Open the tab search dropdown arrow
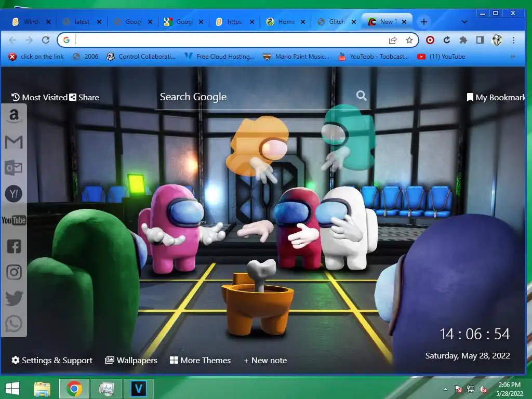Viewport: 532px width, 399px height. point(464,22)
